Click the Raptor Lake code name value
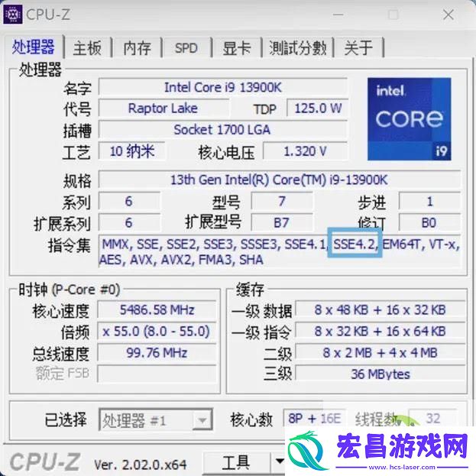This screenshot has height=476, width=476. [x=164, y=108]
